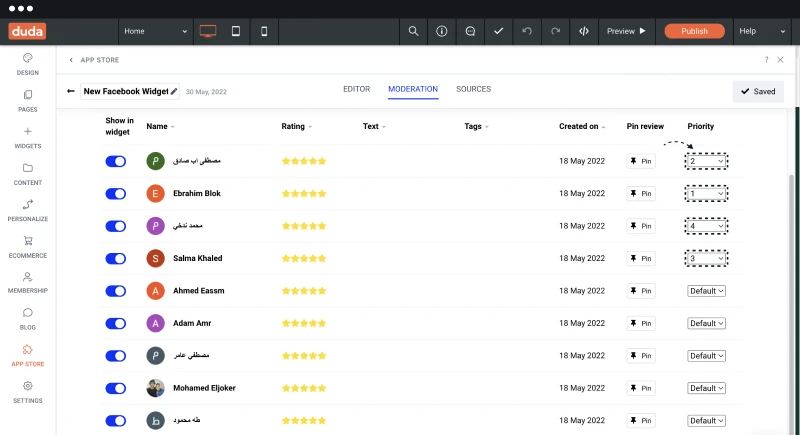The height and width of the screenshot is (435, 800).
Task: Toggle Salma Khaled show in widget
Action: click(x=116, y=259)
